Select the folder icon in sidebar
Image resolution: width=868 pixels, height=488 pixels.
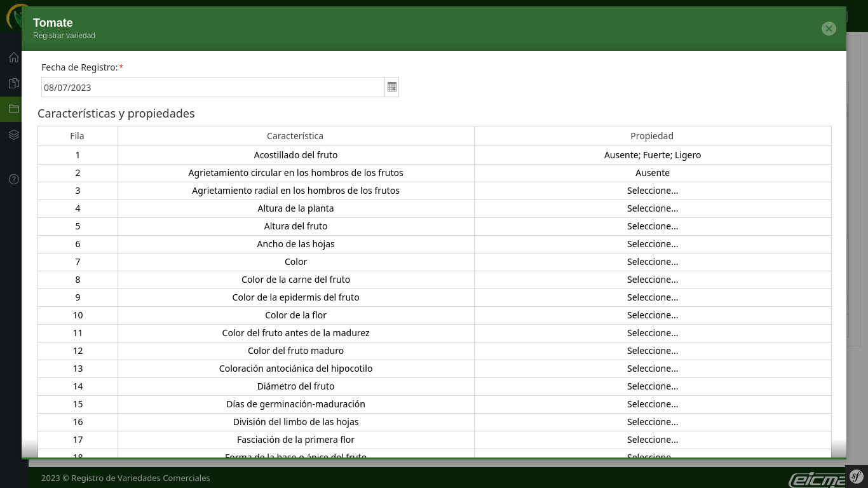pos(14,109)
